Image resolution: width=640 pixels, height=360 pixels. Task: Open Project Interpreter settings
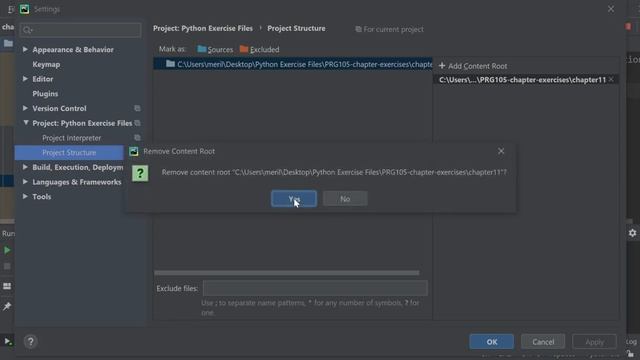tap(71, 138)
